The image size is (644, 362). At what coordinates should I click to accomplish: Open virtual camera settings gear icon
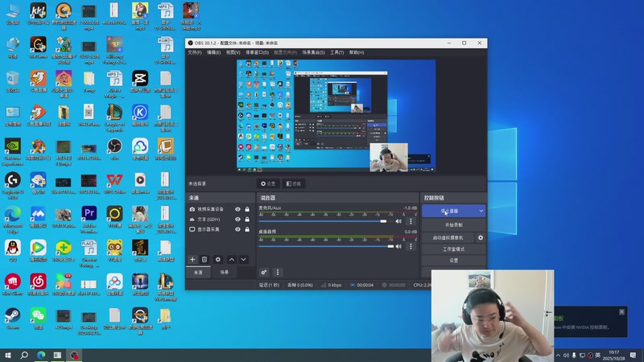pyautogui.click(x=481, y=237)
